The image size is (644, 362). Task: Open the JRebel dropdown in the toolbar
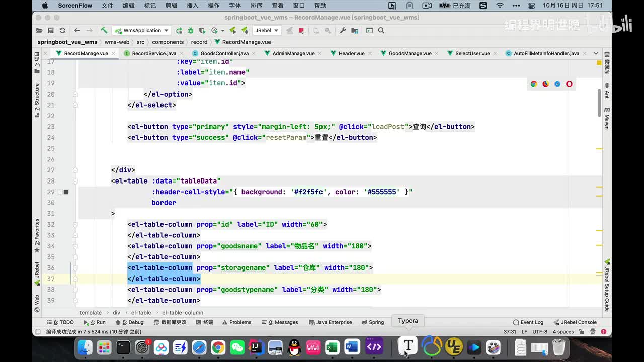click(x=267, y=30)
